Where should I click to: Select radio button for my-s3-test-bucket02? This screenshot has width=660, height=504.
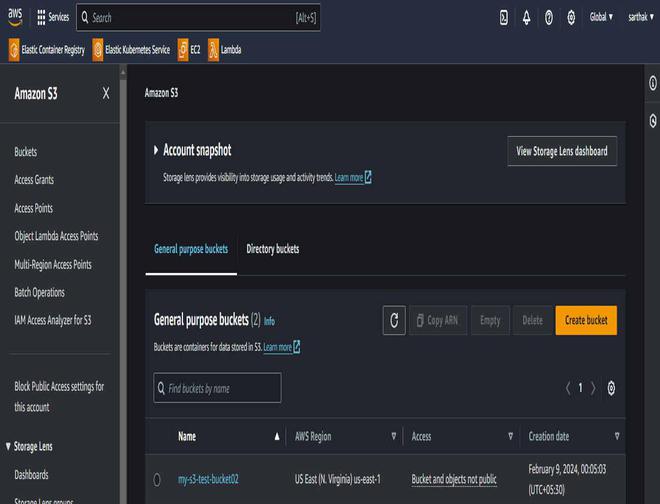point(157,479)
